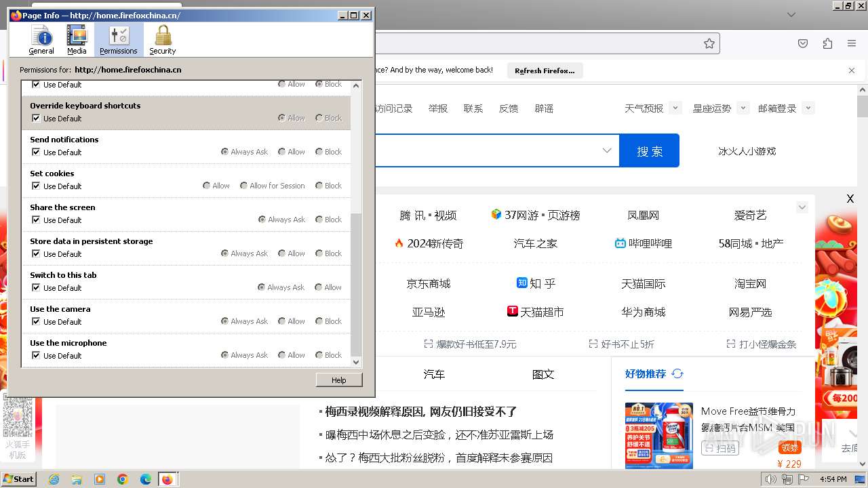Choose Block radio for Use the camera
Image resolution: width=868 pixels, height=488 pixels.
[319, 321]
